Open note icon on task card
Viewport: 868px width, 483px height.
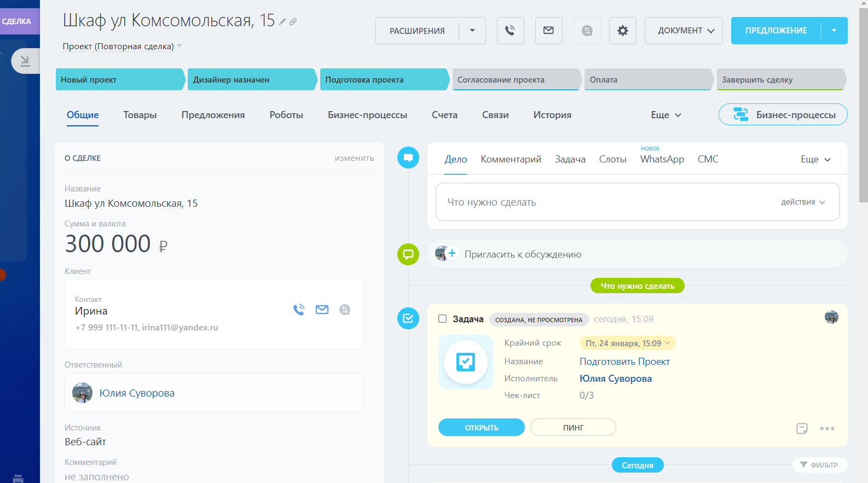coord(802,428)
